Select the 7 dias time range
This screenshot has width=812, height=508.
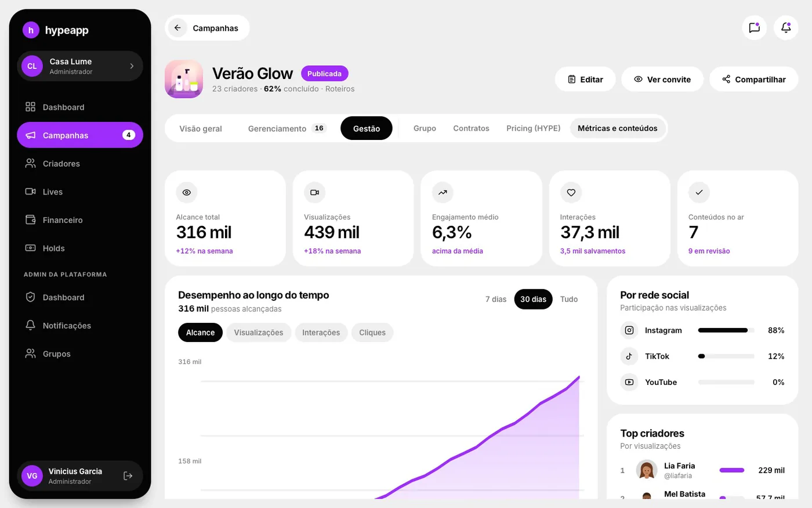pyautogui.click(x=496, y=299)
